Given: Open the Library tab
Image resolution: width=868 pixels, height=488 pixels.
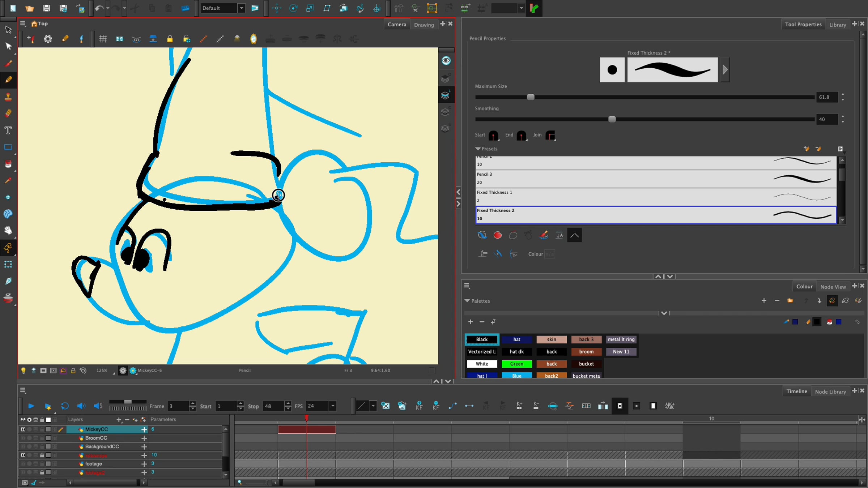Looking at the screenshot, I should 837,25.
